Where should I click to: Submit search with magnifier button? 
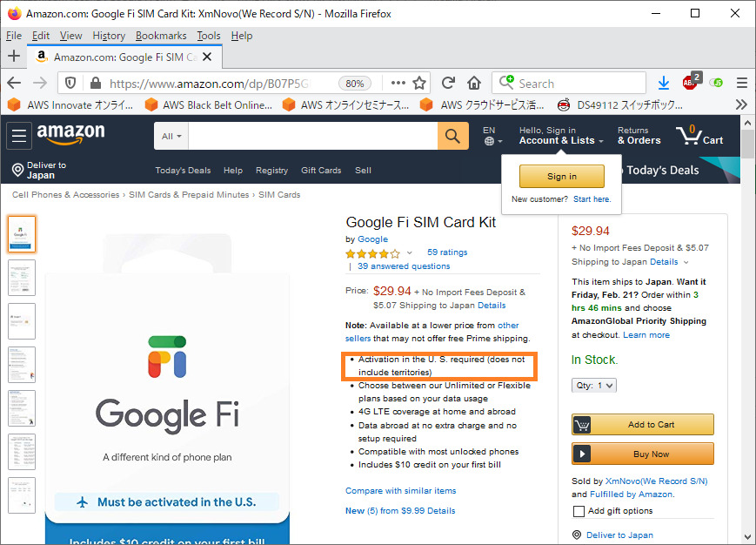(452, 136)
